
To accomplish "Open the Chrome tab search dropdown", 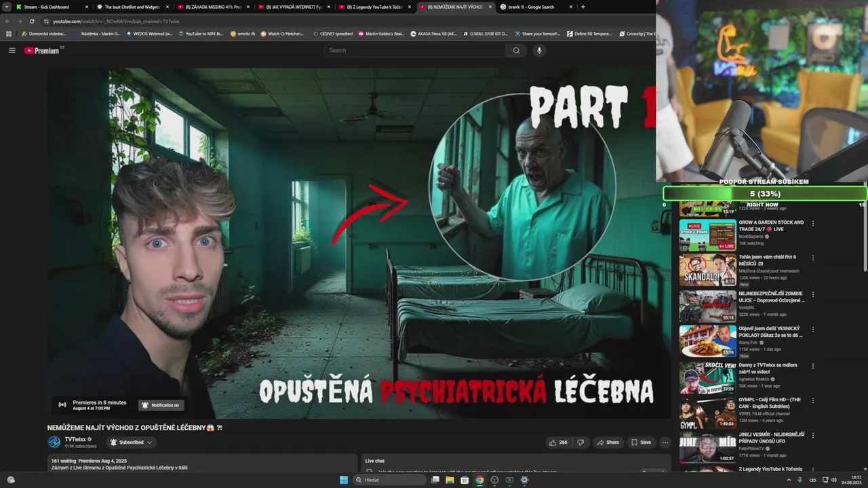I will click(x=7, y=7).
